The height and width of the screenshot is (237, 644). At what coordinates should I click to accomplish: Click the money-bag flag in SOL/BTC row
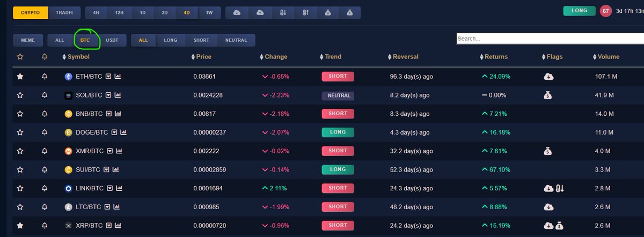(x=548, y=95)
